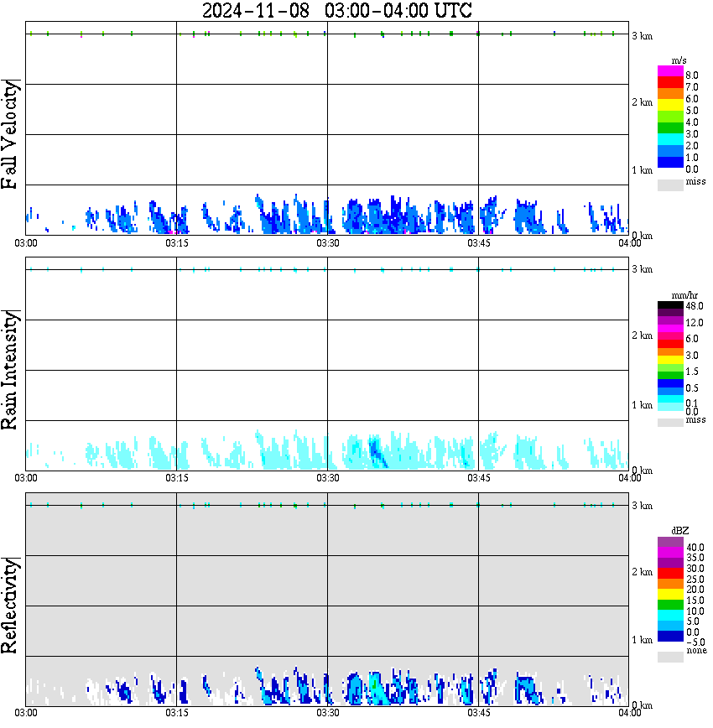713x728 pixels.
Task: Pick the 40.0 dBZ reflectivity swatch
Action: pos(670,542)
